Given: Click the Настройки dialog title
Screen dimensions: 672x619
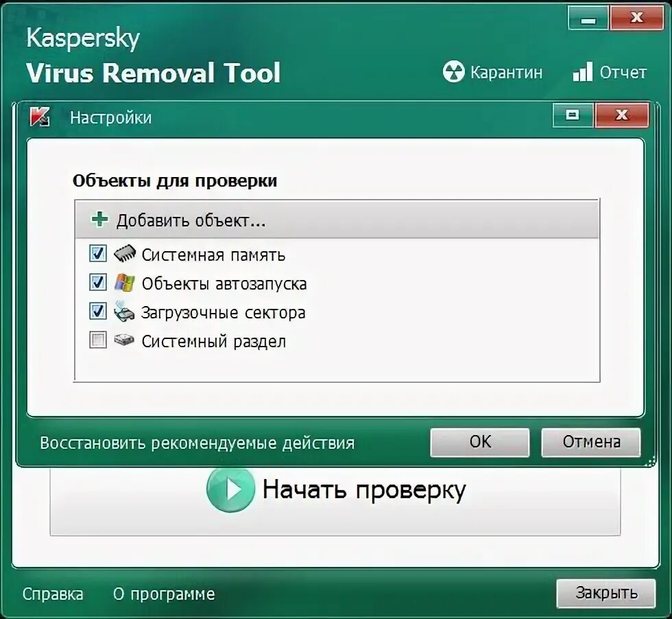Looking at the screenshot, I should 110,117.
